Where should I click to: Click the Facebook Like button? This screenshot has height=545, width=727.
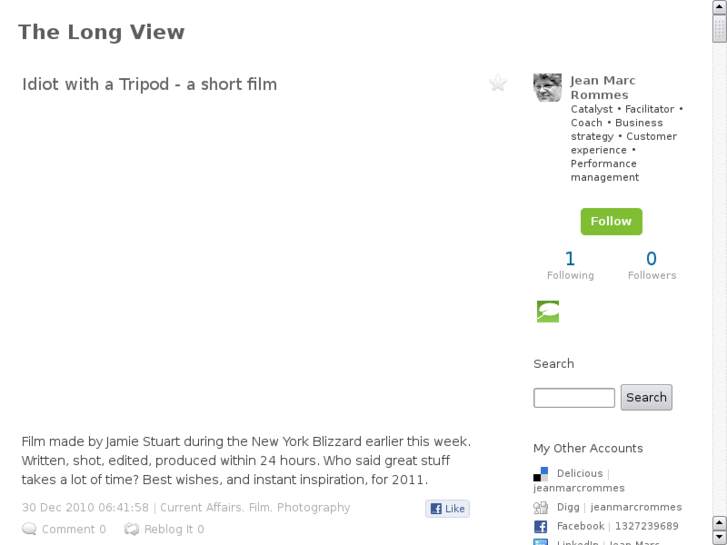click(x=447, y=509)
